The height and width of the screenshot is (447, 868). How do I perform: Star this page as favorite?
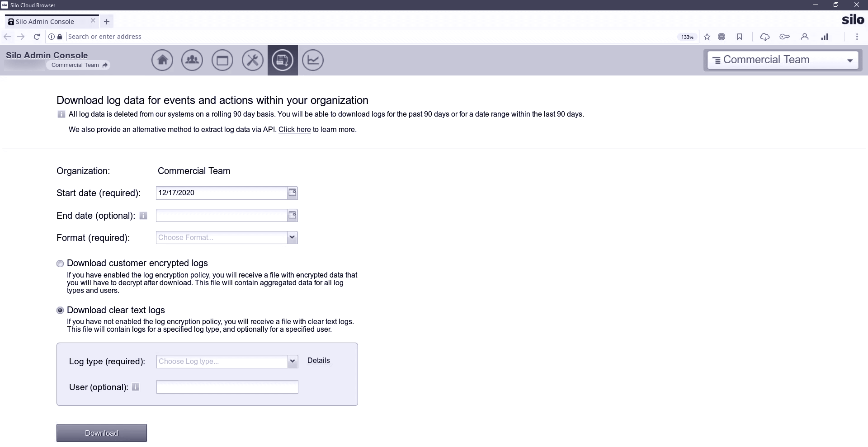pos(707,37)
